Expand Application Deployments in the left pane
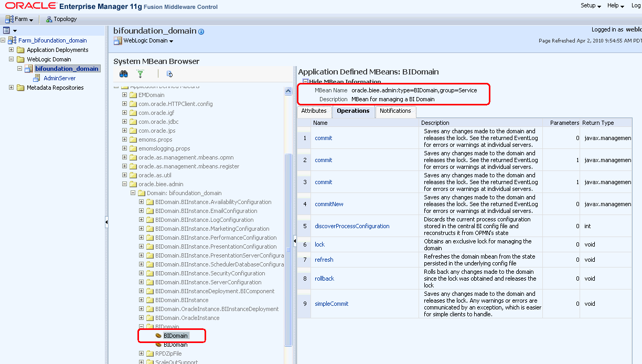This screenshot has height=364, width=642. point(12,49)
